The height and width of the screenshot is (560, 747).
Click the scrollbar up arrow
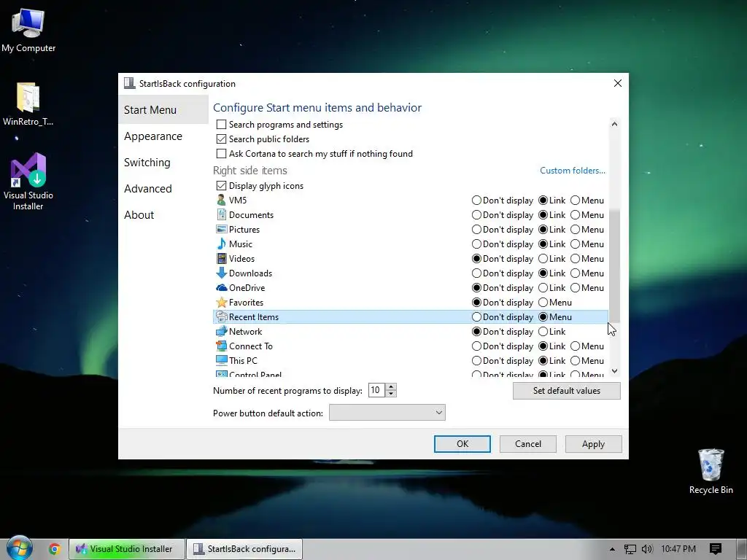tap(614, 124)
